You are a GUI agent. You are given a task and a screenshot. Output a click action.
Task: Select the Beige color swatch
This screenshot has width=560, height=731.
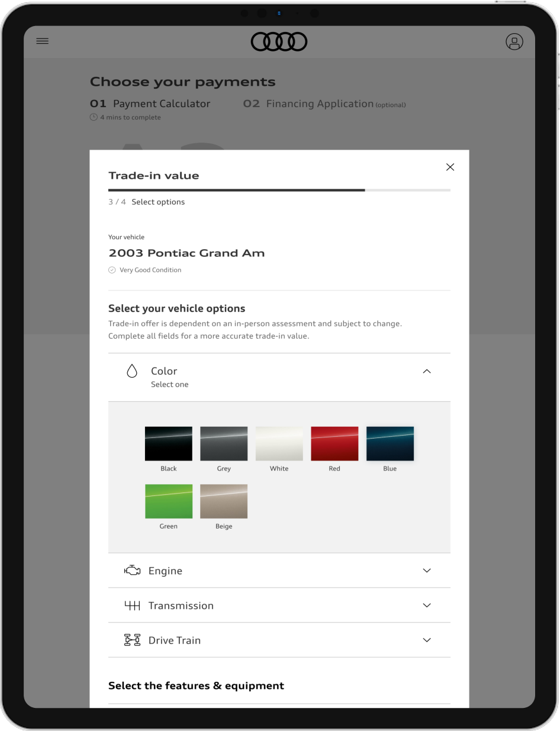click(224, 501)
